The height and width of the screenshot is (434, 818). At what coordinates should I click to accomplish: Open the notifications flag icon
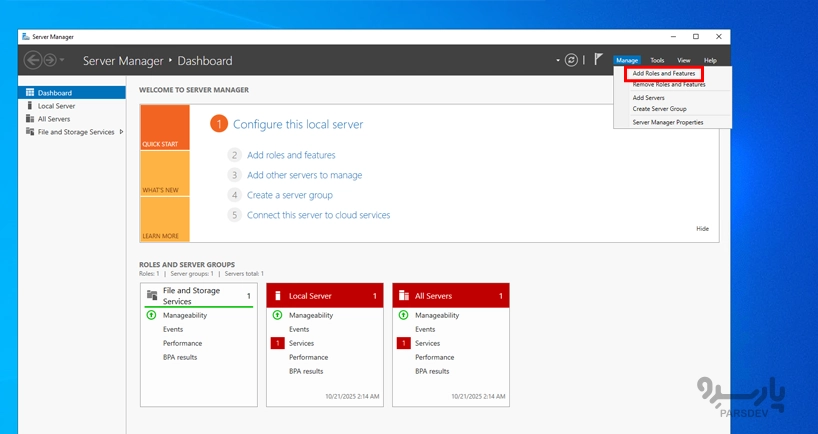[598, 60]
